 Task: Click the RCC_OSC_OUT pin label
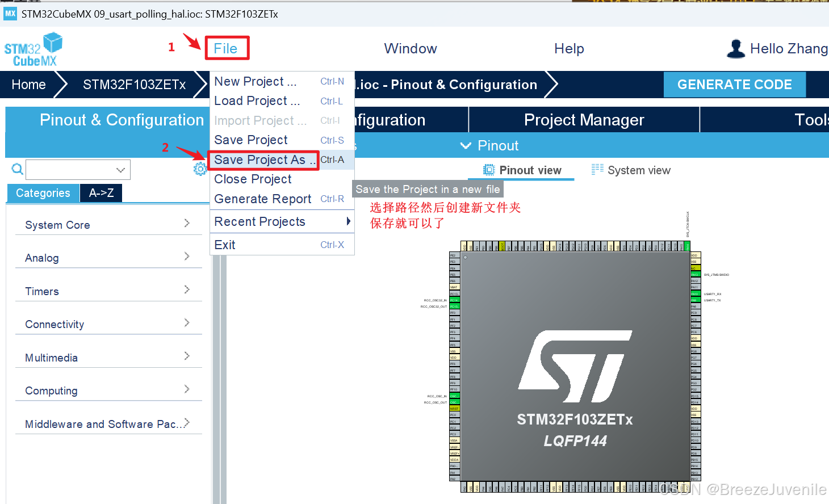point(436,402)
